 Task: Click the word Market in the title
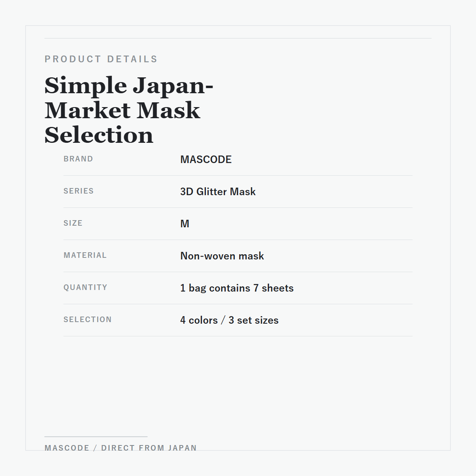pyautogui.click(x=88, y=110)
